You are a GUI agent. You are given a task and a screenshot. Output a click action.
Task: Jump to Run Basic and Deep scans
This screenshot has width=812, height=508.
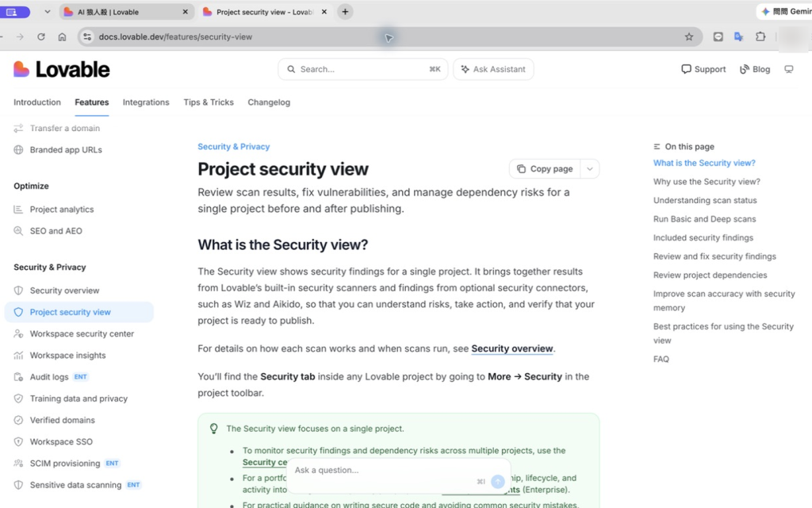pos(704,219)
